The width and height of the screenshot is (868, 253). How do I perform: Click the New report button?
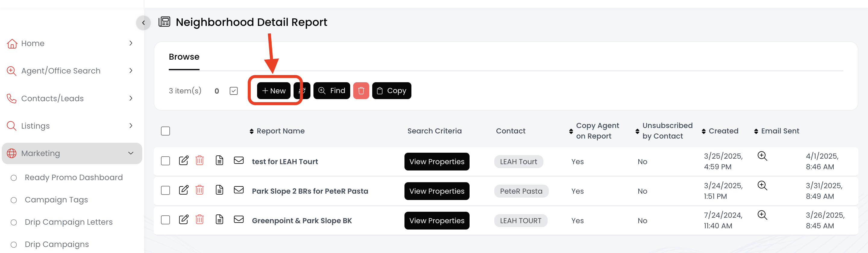pyautogui.click(x=274, y=91)
